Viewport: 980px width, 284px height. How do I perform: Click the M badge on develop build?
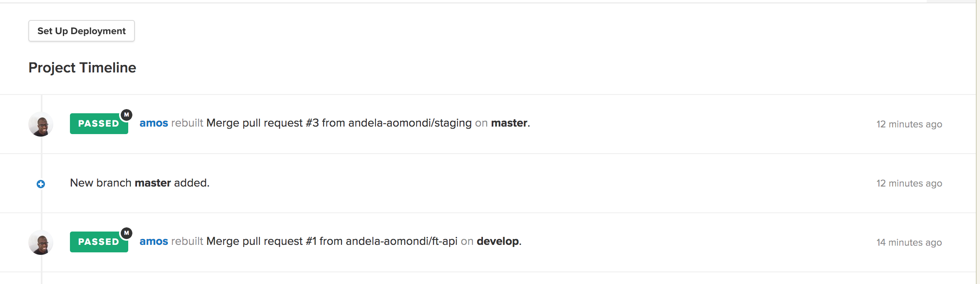pyautogui.click(x=127, y=233)
